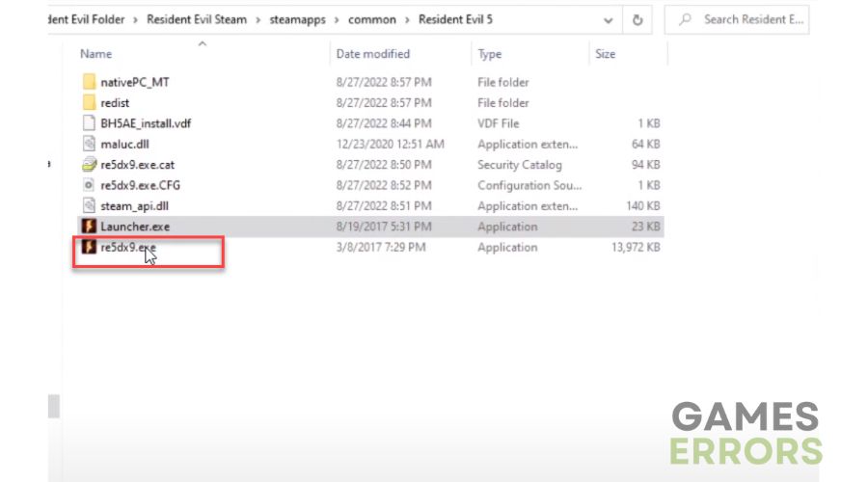The image size is (868, 482).
Task: Click the navigation pane scrollbar thumb
Action: tap(54, 406)
